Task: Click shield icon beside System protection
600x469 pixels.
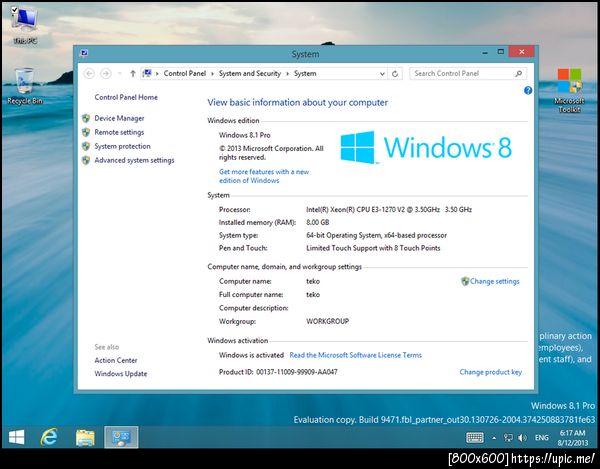Action: point(86,146)
